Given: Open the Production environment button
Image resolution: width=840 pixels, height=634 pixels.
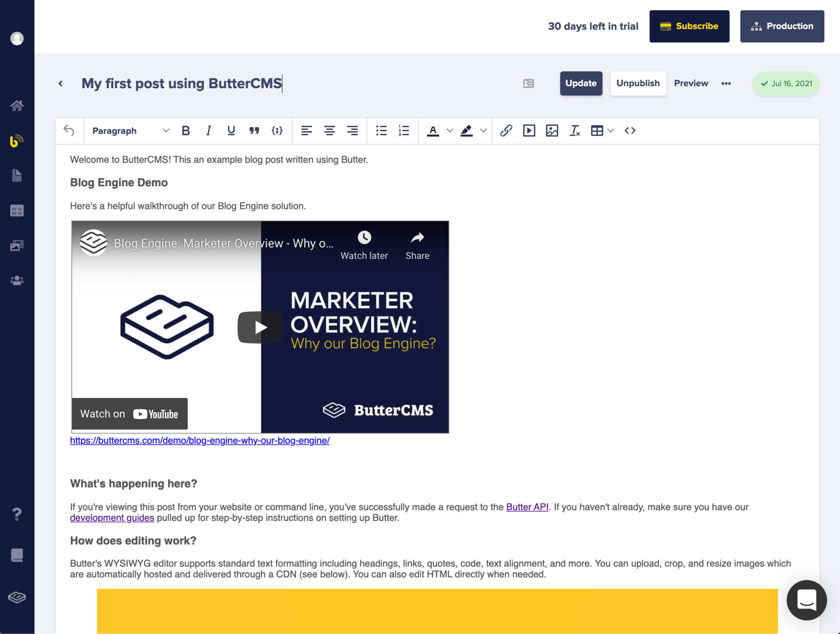Looking at the screenshot, I should coord(782,26).
